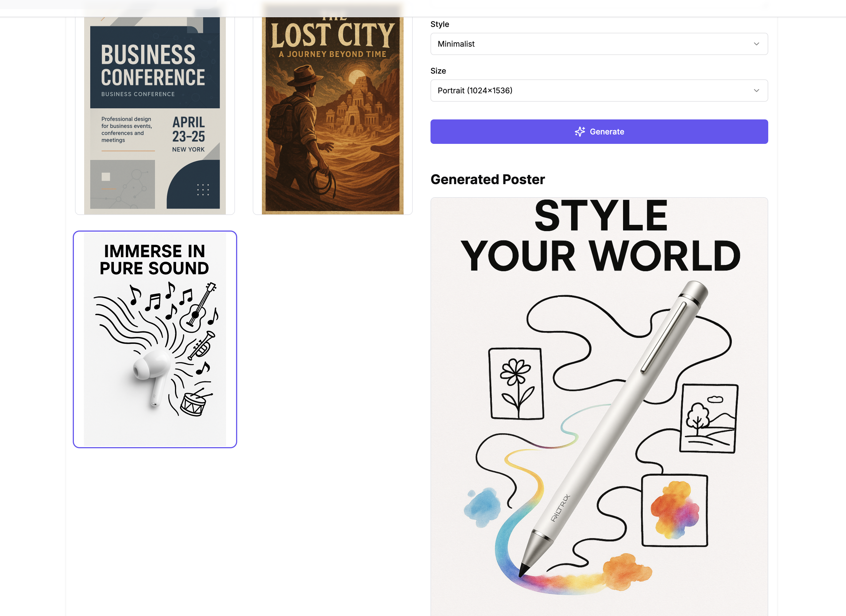
Task: Click the Style dropdown chevron arrow
Action: click(756, 44)
